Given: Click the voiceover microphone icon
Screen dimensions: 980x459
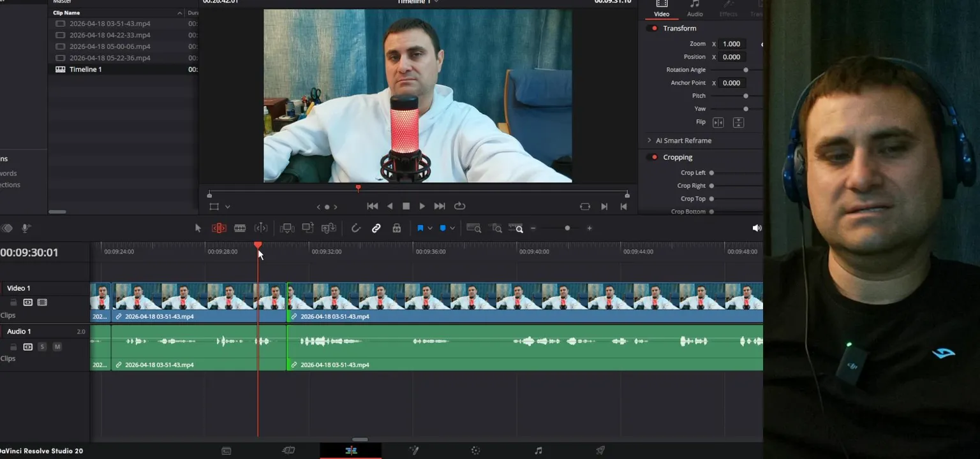Looking at the screenshot, I should 26,228.
